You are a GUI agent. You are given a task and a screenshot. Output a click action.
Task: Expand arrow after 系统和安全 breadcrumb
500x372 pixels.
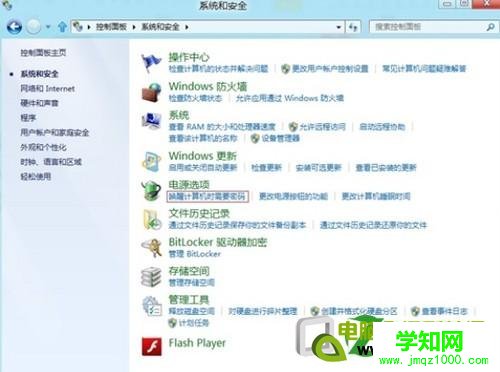click(x=187, y=27)
